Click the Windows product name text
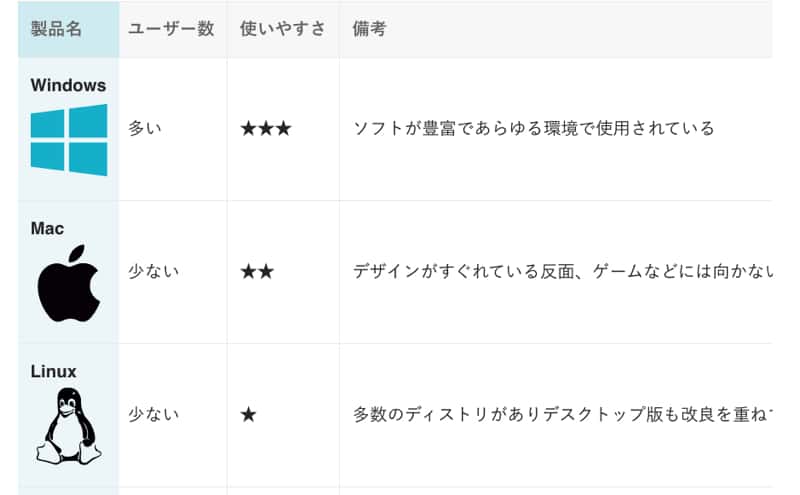Image resolution: width=800 pixels, height=495 pixels. 68,85
